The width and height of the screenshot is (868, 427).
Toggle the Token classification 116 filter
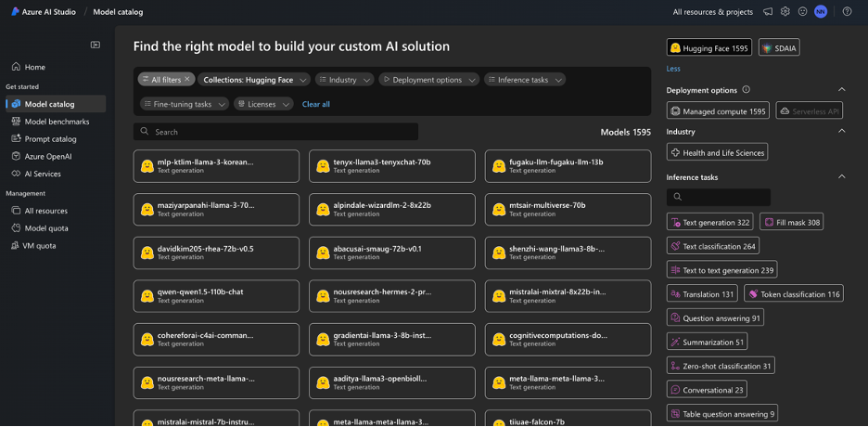(793, 294)
